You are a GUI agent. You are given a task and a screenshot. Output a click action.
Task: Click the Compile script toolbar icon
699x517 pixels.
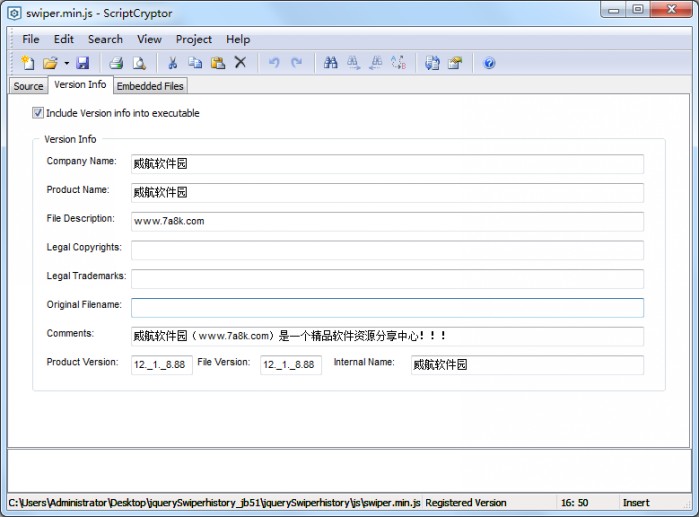coord(432,63)
